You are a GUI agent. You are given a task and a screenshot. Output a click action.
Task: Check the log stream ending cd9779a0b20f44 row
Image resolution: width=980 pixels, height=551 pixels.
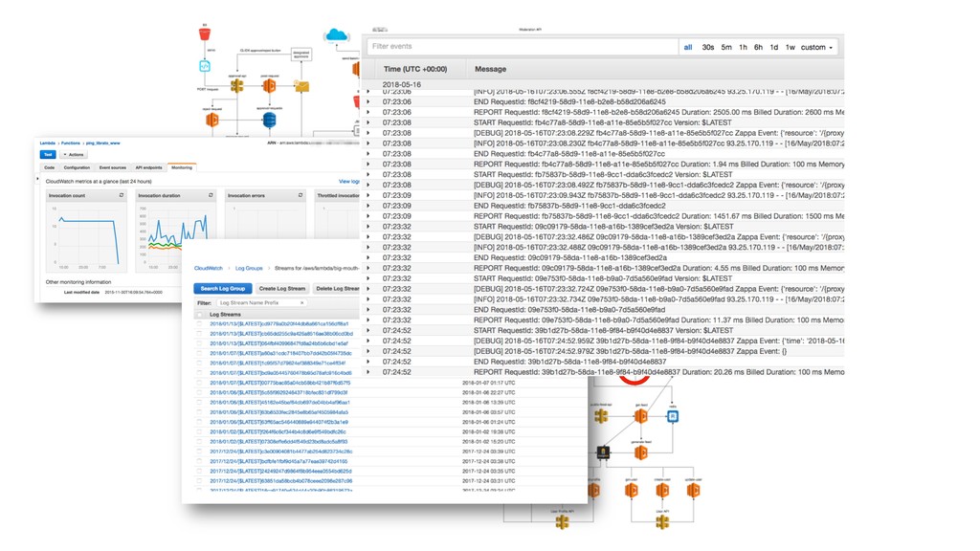(x=199, y=323)
